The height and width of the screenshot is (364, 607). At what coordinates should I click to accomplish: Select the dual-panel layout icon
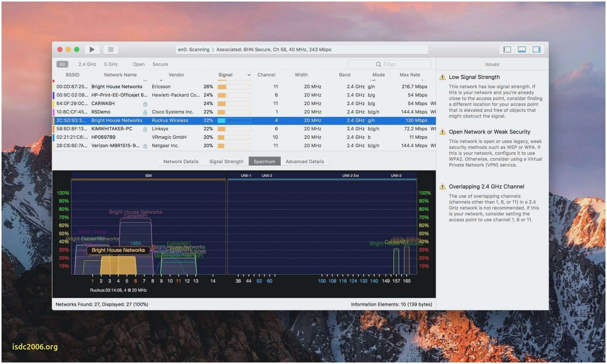(522, 49)
